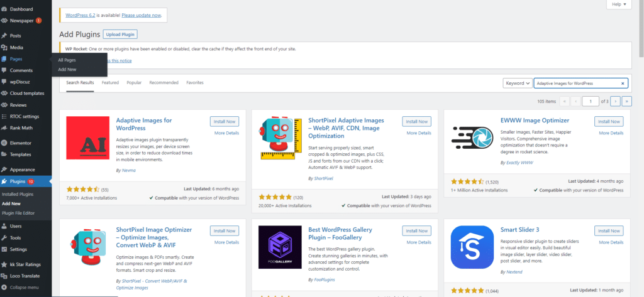
Task: Install ShortPixel Adaptive Images plugin
Action: tap(417, 121)
